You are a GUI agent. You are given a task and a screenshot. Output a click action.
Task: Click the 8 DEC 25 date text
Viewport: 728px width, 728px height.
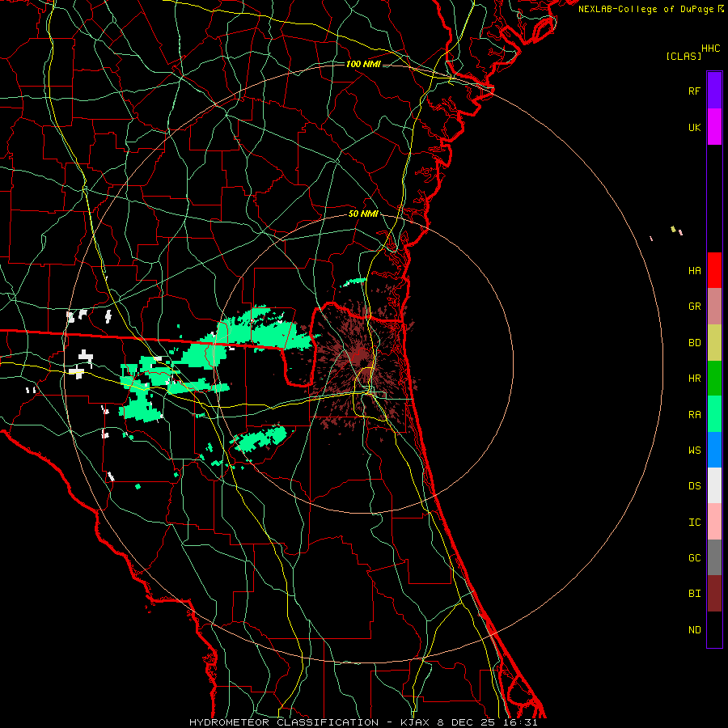point(466,722)
